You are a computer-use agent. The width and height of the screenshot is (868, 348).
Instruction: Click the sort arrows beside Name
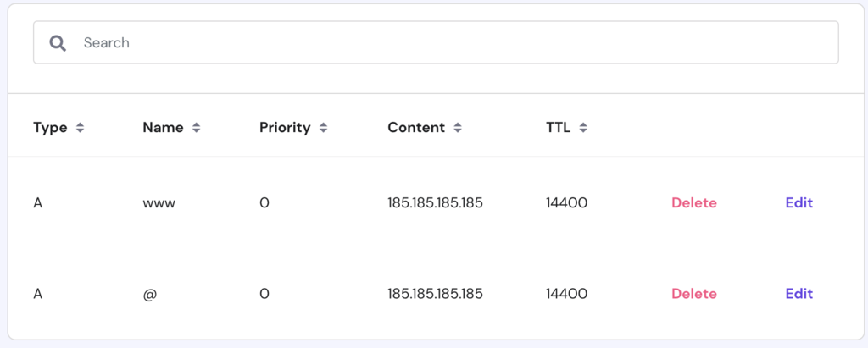196,128
